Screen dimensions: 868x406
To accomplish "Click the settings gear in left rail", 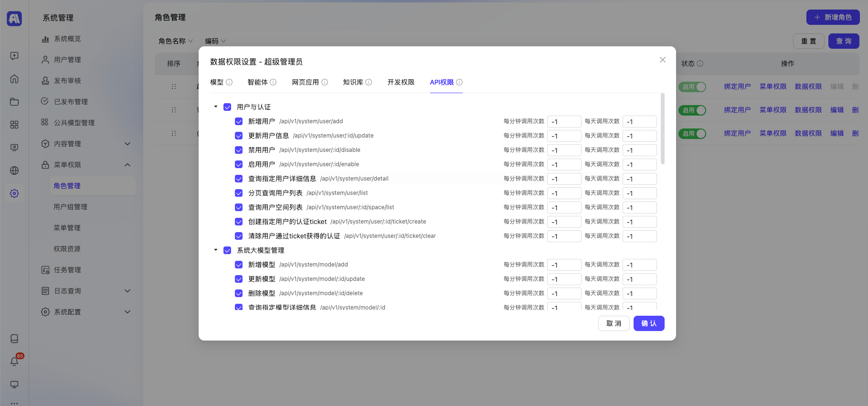I will tap(14, 193).
